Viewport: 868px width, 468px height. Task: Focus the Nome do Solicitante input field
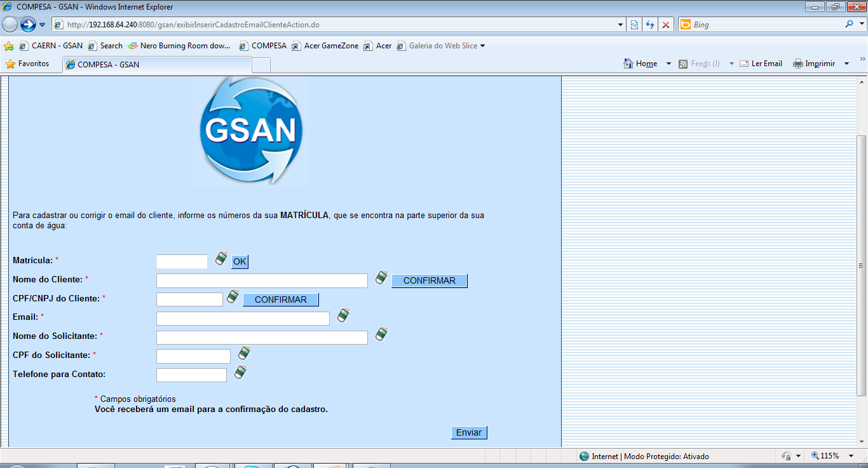(262, 337)
